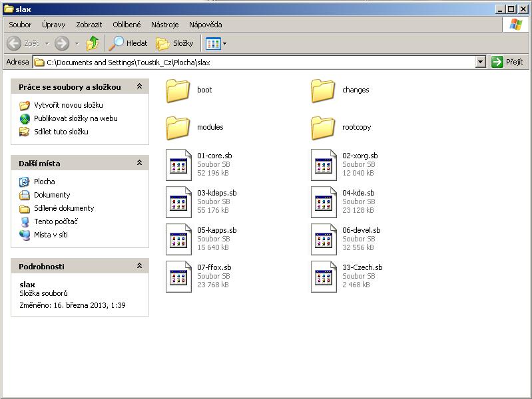Image resolution: width=532 pixels, height=399 pixels.
Task: Open the Nástroje menu
Action: point(164,25)
